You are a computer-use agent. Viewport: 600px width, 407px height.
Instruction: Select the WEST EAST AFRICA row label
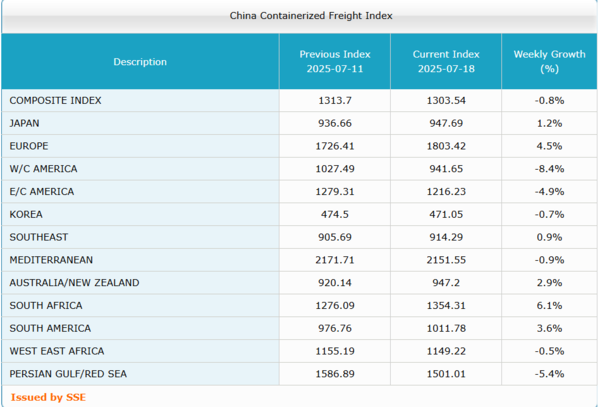click(x=57, y=351)
